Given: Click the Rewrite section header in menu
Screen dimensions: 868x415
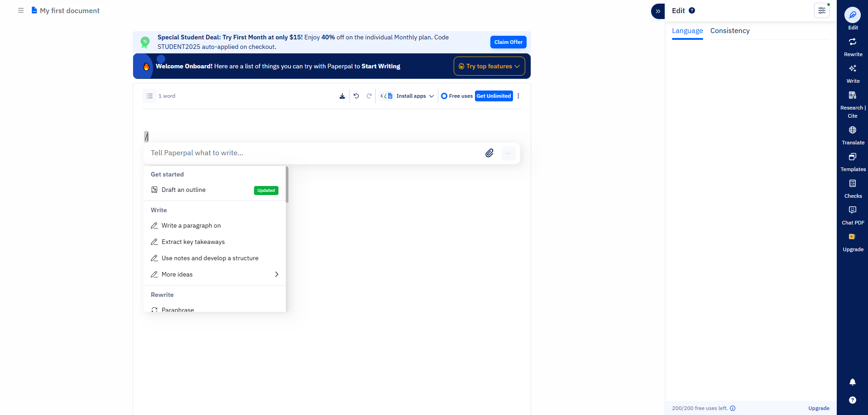Looking at the screenshot, I should 162,295.
